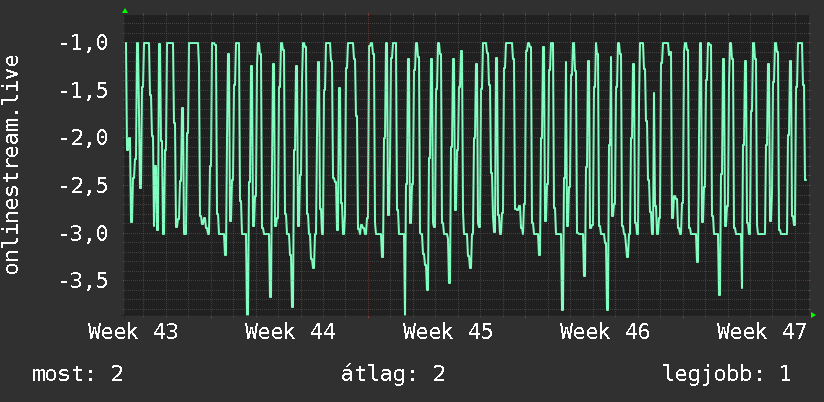Click the '-3,5' y-axis value

point(84,281)
